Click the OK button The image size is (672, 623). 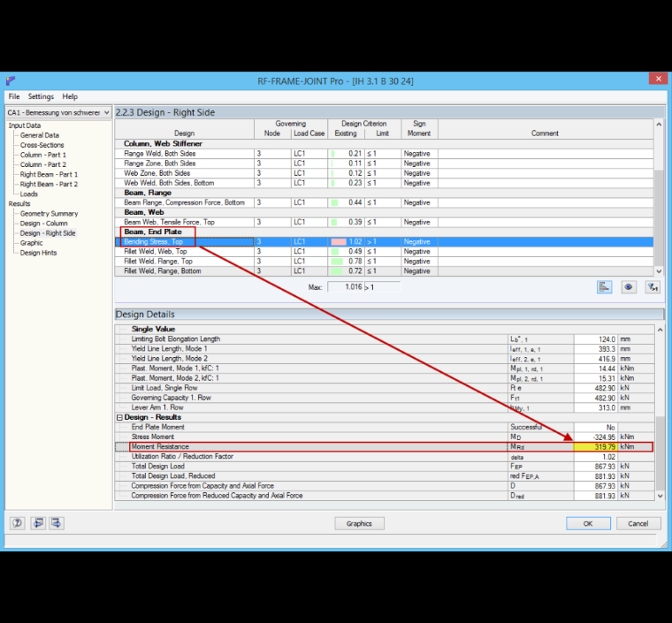click(588, 523)
